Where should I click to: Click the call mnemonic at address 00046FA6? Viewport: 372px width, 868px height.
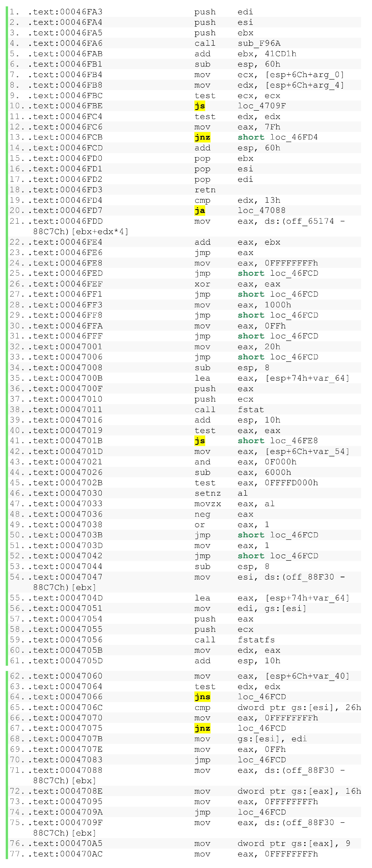[205, 43]
